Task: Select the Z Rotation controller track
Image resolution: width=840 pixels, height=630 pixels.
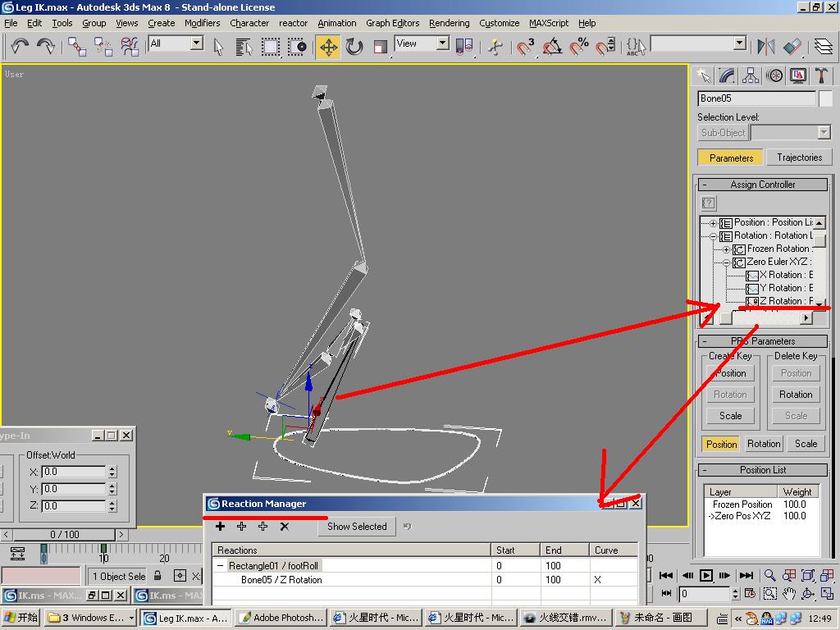Action: point(786,301)
